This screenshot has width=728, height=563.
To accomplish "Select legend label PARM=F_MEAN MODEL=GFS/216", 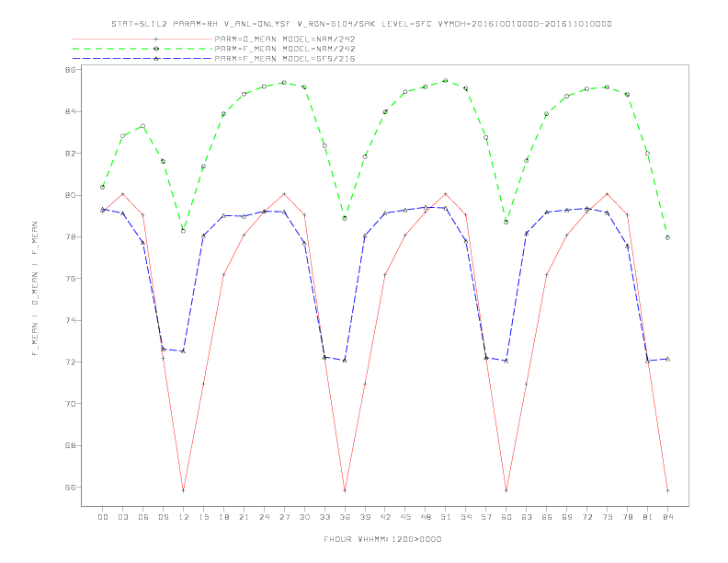I will click(285, 59).
